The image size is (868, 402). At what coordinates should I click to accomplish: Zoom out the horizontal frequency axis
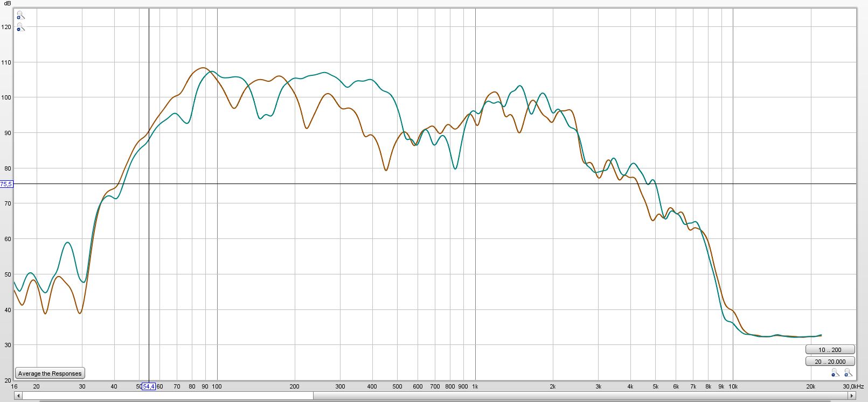point(835,373)
